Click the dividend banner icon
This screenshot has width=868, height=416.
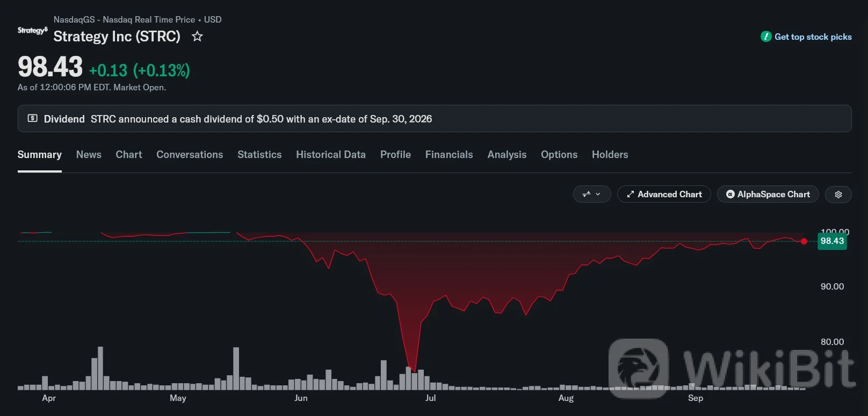click(x=33, y=118)
